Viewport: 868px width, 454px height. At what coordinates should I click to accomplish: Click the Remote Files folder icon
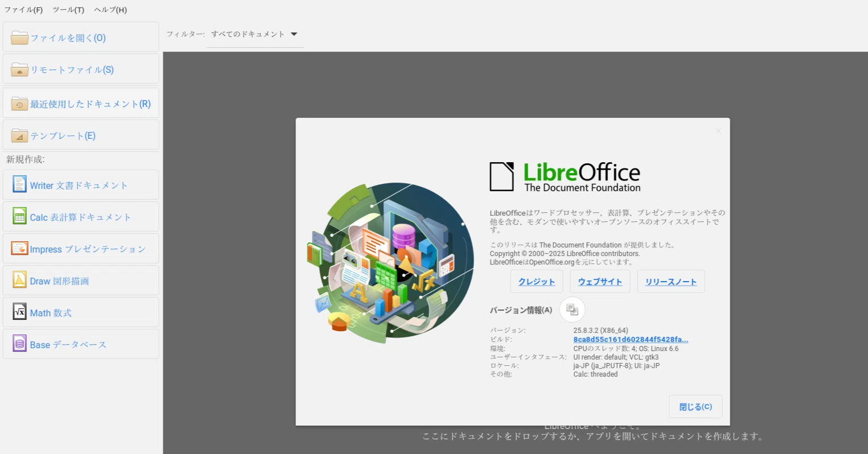(19, 69)
